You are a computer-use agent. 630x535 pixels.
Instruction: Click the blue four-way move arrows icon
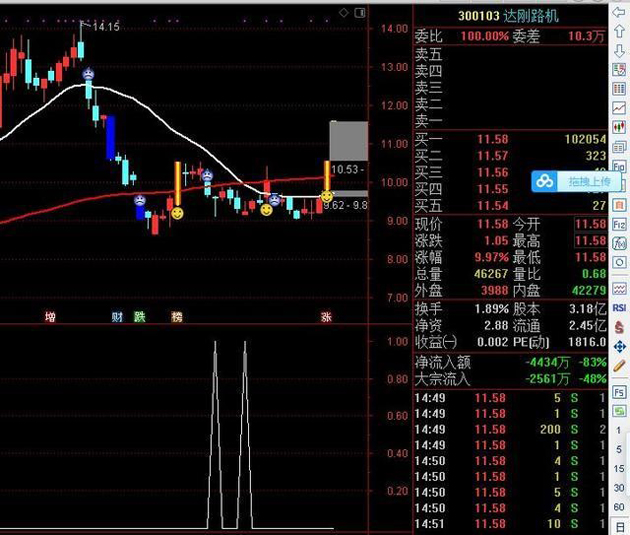pos(619,346)
